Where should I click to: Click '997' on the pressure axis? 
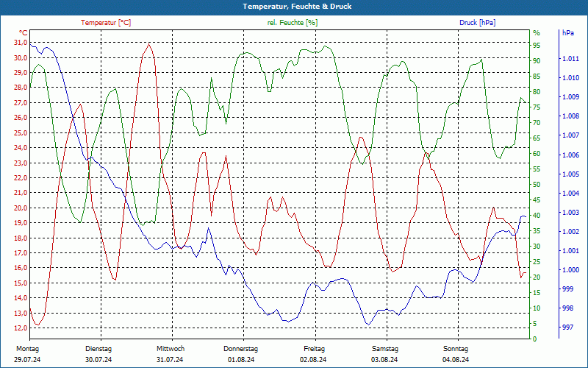(567, 328)
